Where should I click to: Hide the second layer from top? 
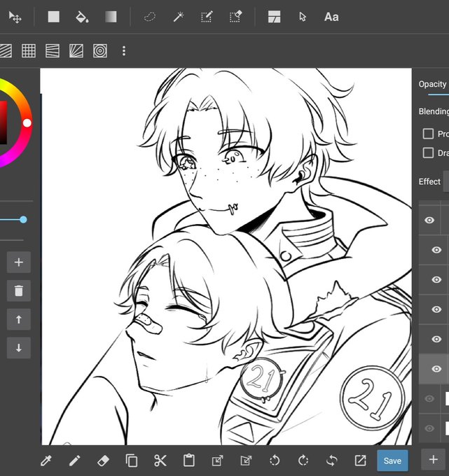click(x=436, y=250)
